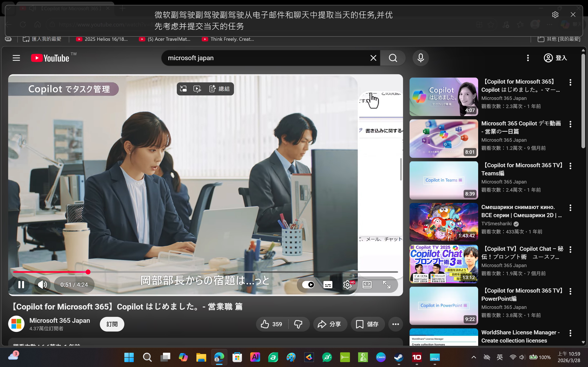Viewport: 588px width, 367px height.
Task: Open the PowerPoint編 video thumbnail
Action: click(x=443, y=306)
